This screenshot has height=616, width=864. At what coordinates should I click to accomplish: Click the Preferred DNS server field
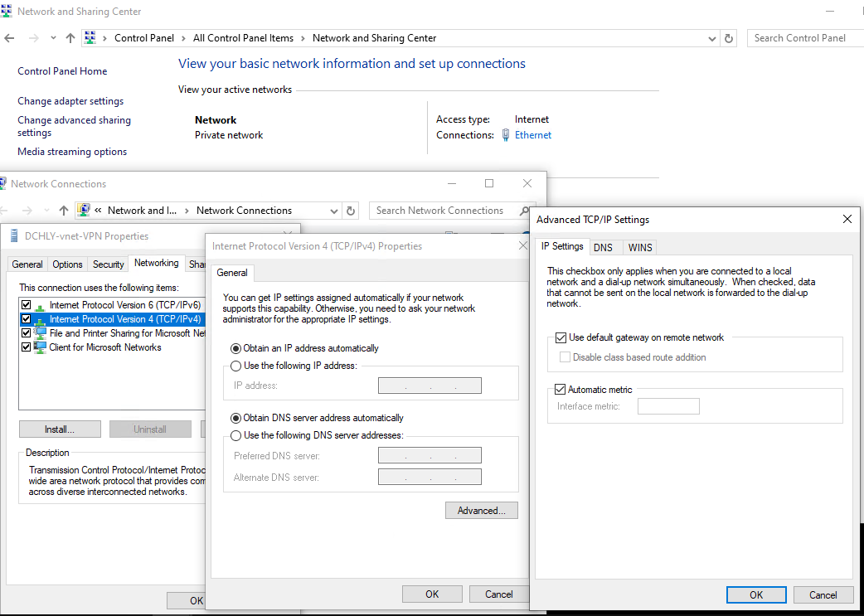pyautogui.click(x=430, y=456)
